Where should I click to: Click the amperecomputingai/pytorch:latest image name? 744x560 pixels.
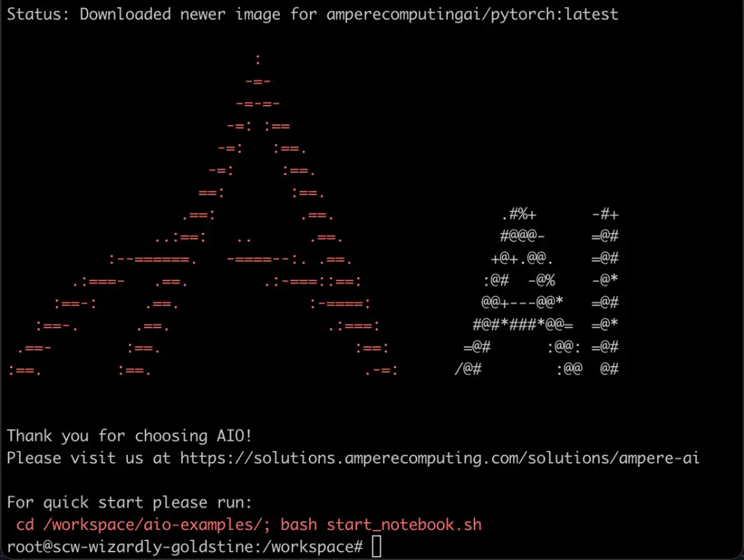[x=472, y=14]
